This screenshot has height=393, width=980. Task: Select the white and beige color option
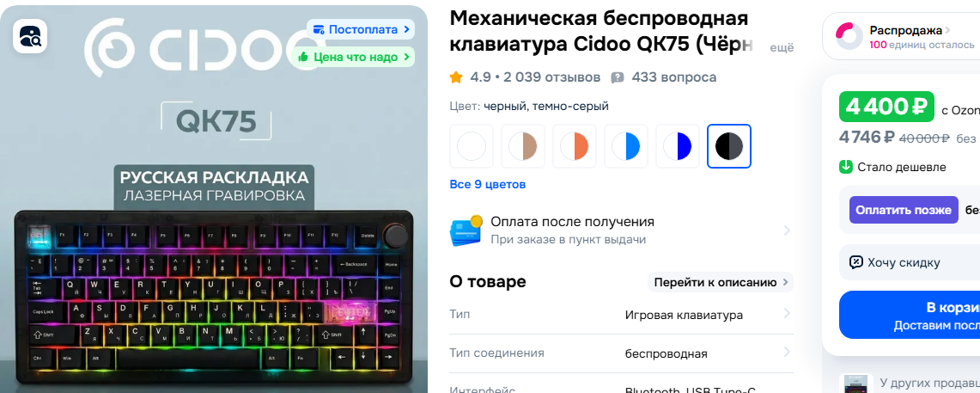pyautogui.click(x=523, y=146)
